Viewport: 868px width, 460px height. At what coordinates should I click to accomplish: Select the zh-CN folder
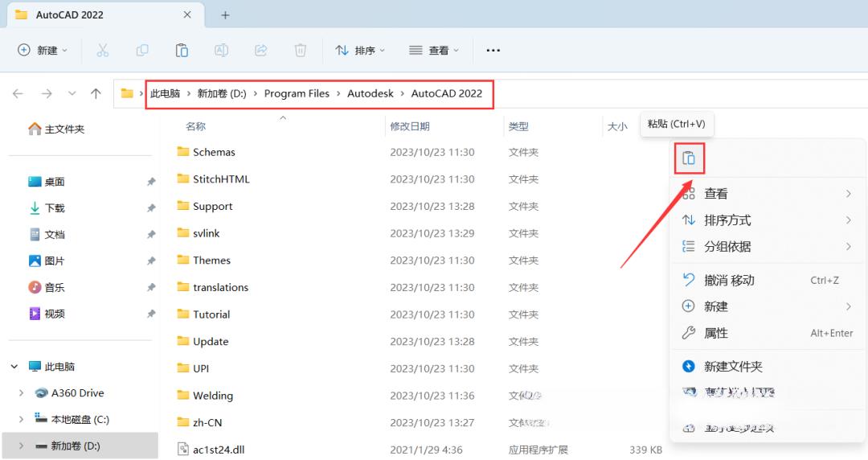(199, 422)
